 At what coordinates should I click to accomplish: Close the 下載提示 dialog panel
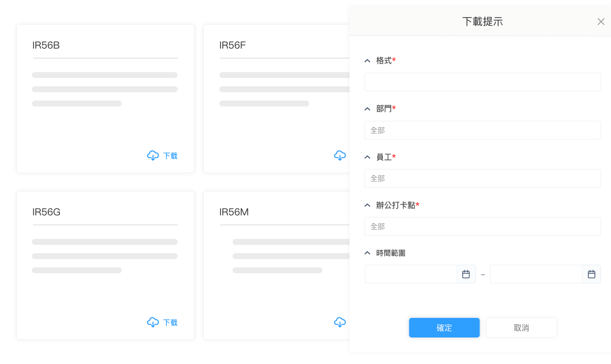pyautogui.click(x=601, y=22)
